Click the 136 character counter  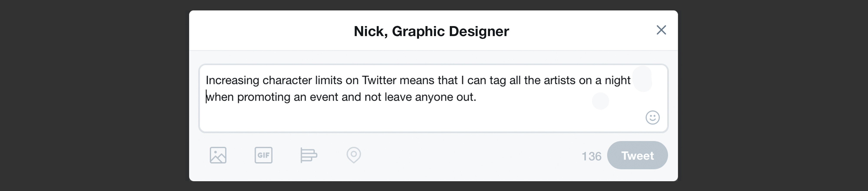click(x=591, y=156)
